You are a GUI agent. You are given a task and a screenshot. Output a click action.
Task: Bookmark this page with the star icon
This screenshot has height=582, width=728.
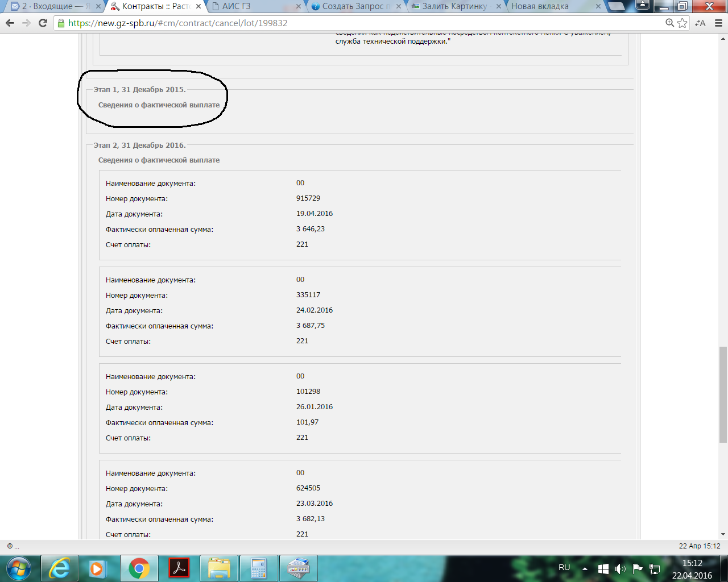coord(682,23)
